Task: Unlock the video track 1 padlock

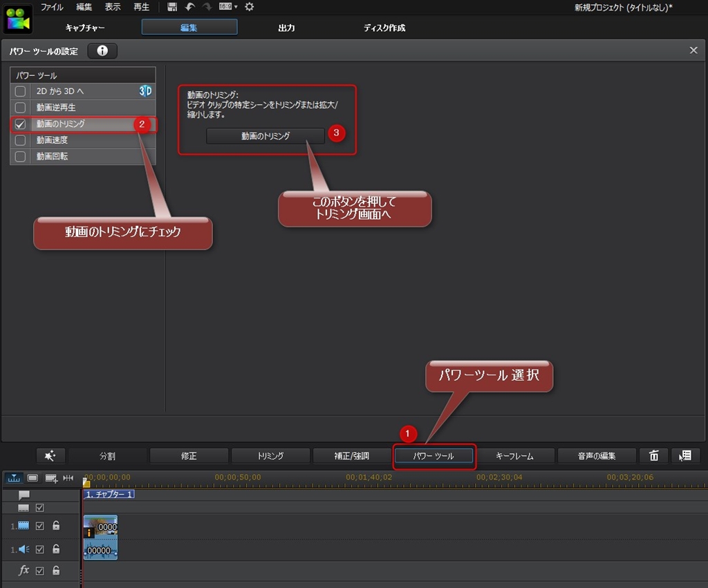Action: coord(56,526)
